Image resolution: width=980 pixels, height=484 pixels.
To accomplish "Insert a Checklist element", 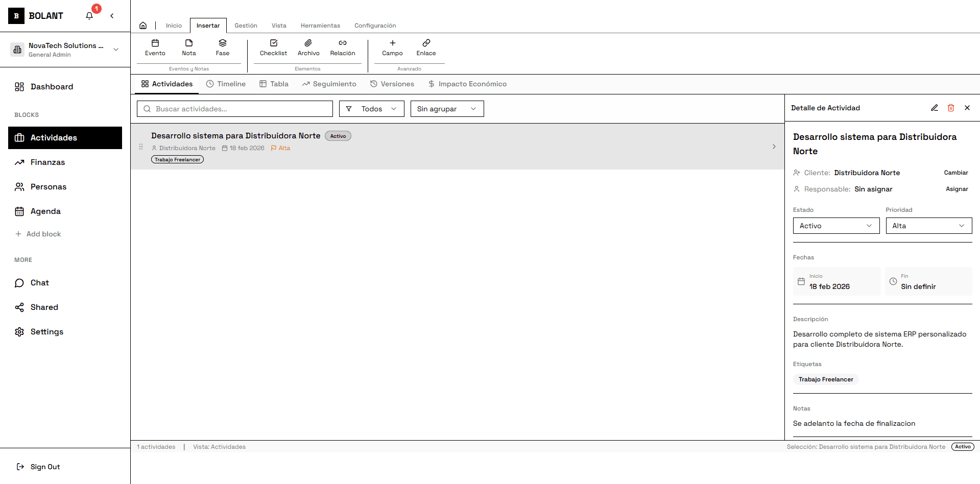I will click(273, 47).
